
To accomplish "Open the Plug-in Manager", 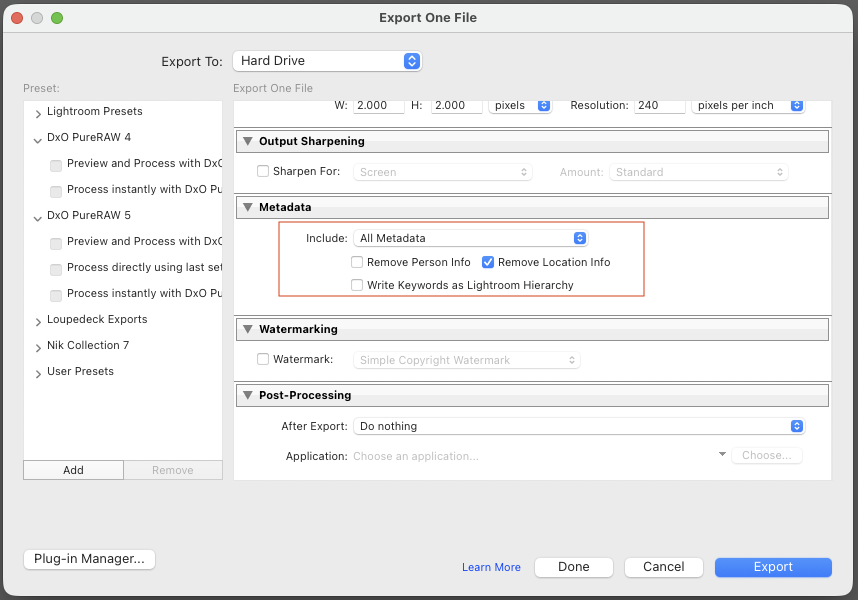I will tap(89, 559).
